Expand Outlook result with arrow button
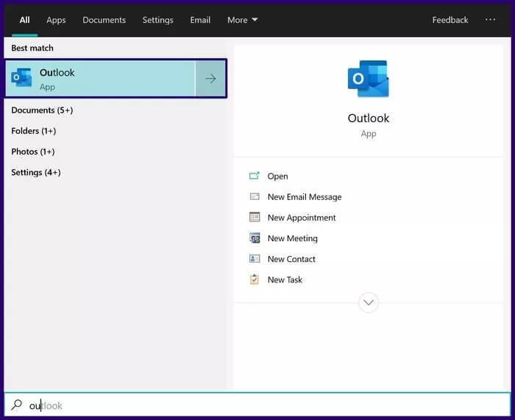 point(210,79)
